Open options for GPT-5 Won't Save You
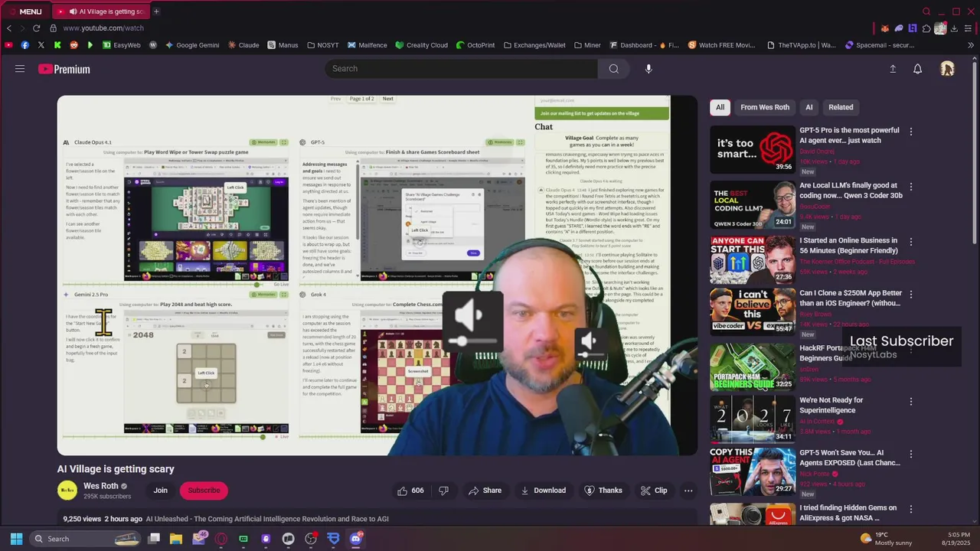 (911, 454)
